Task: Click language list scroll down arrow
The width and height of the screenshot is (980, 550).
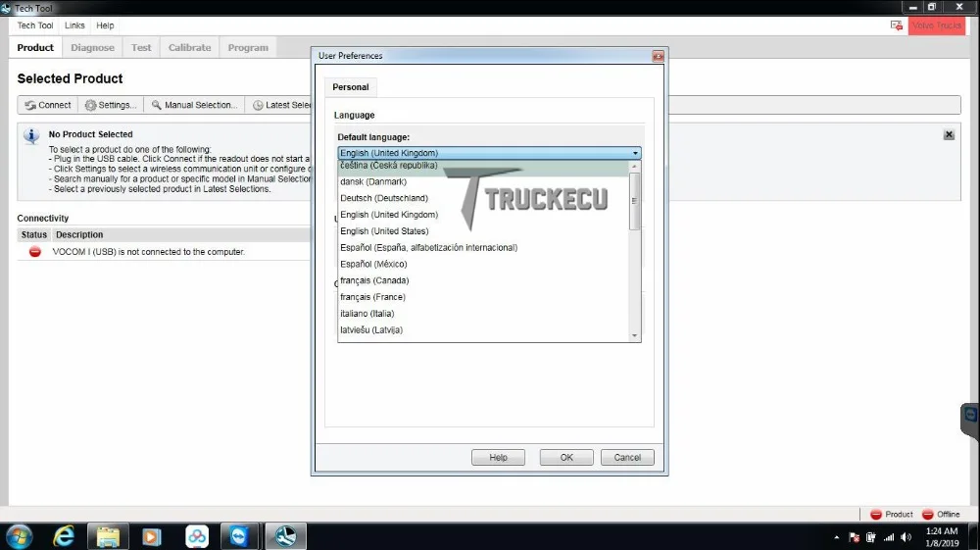Action: pos(634,336)
